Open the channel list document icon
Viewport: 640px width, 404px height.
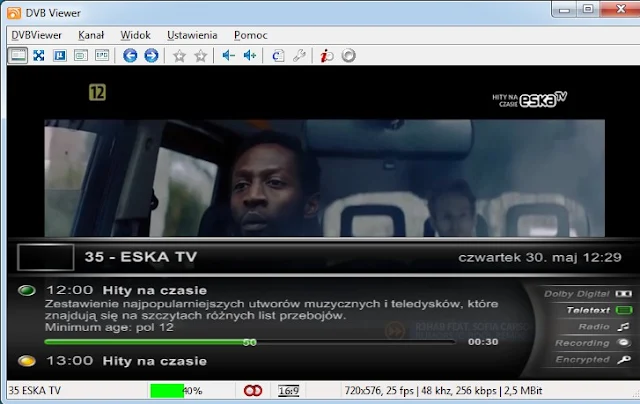[x=278, y=55]
